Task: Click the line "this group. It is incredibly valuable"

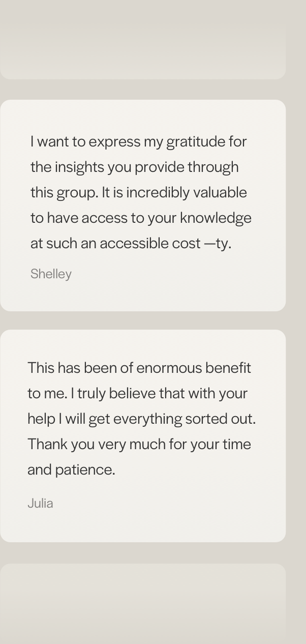Action: (x=138, y=192)
